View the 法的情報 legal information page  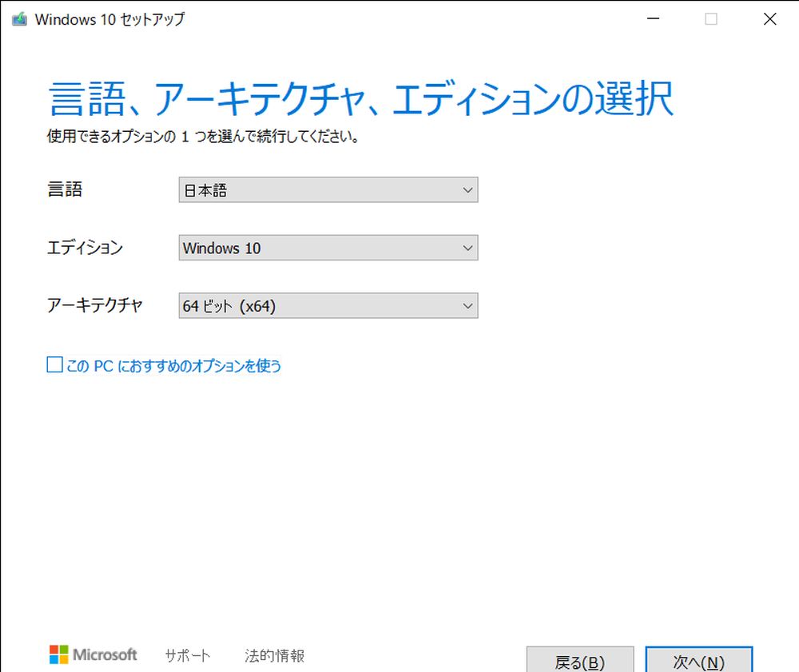275,655
